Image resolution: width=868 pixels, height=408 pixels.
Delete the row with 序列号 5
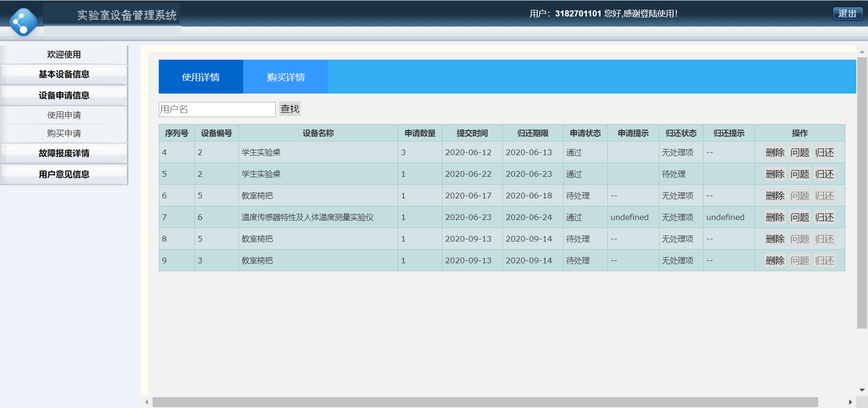(775, 174)
